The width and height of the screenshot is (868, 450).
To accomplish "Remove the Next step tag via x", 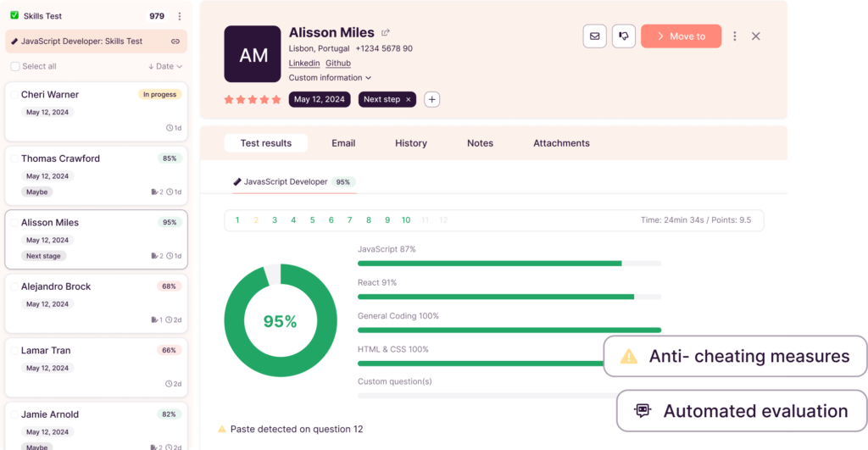I will pos(408,99).
